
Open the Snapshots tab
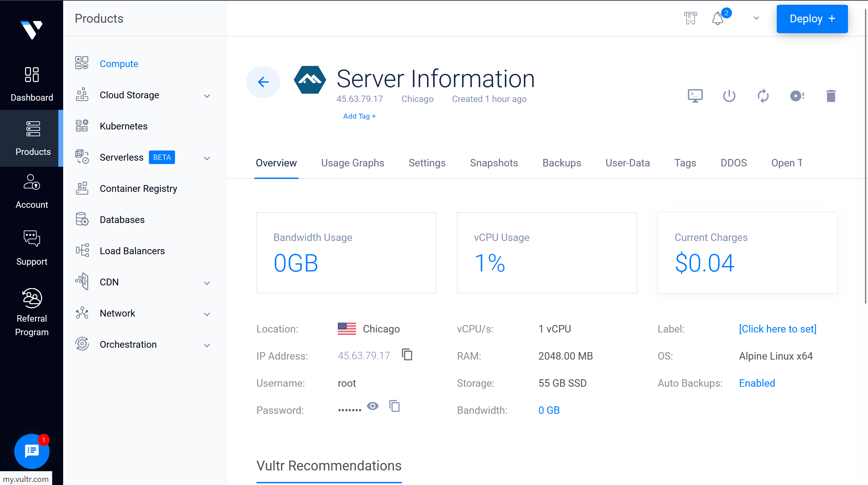(x=494, y=163)
